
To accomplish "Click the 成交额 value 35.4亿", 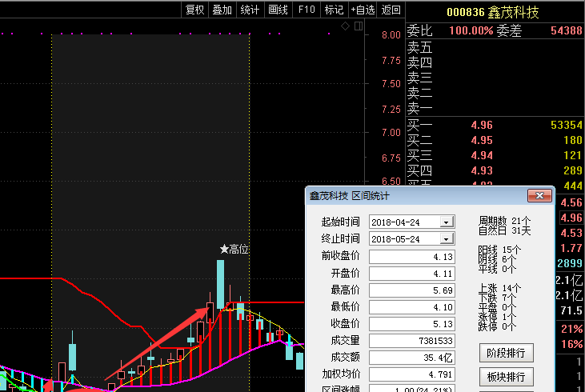I will coord(412,358).
